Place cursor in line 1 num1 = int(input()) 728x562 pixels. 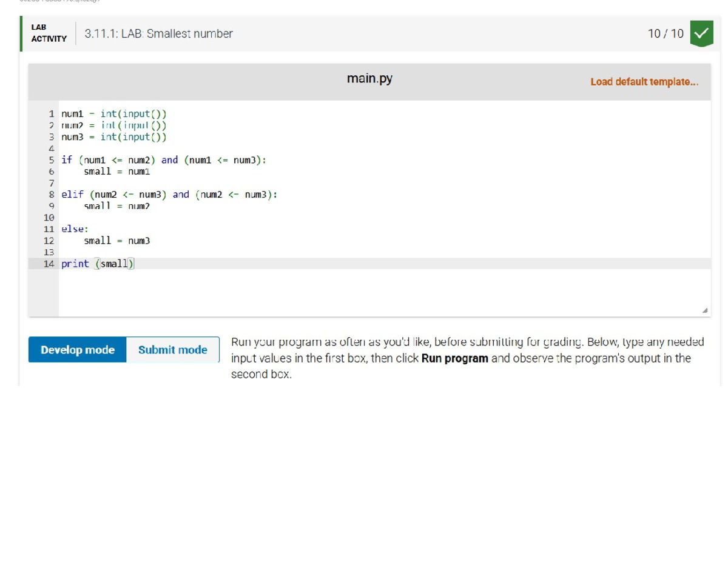(114, 113)
